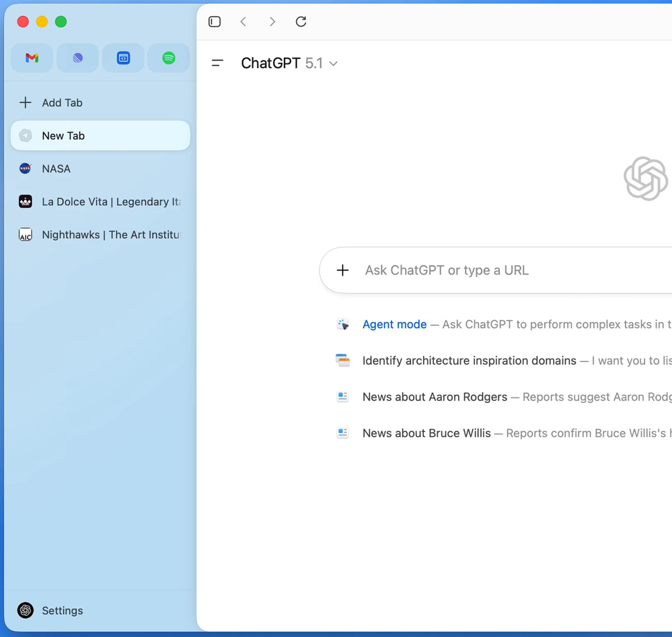
Task: Open the pinned Spotify shortcut
Action: [x=169, y=59]
